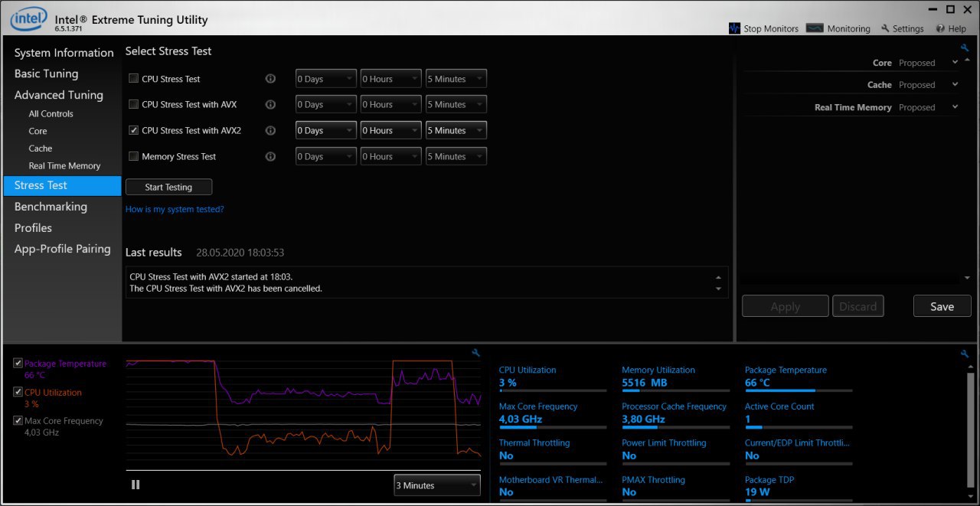Image resolution: width=980 pixels, height=506 pixels.
Task: Open Advanced Tuning section
Action: (x=58, y=95)
